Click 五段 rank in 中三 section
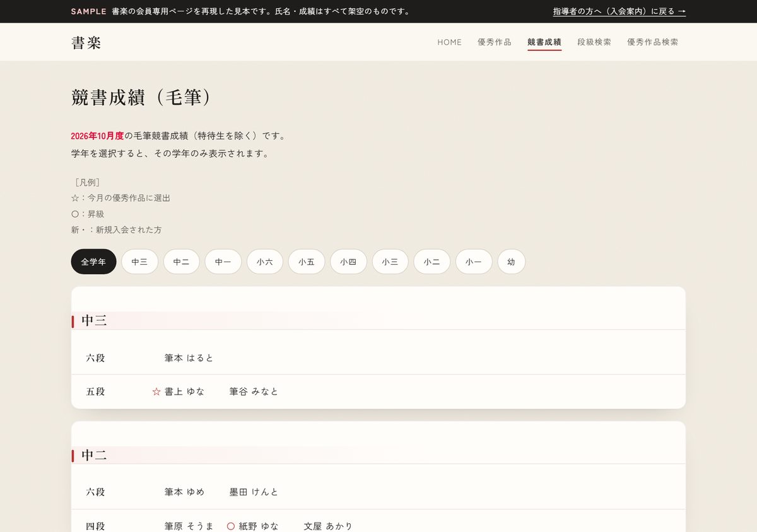The image size is (757, 532). click(95, 391)
